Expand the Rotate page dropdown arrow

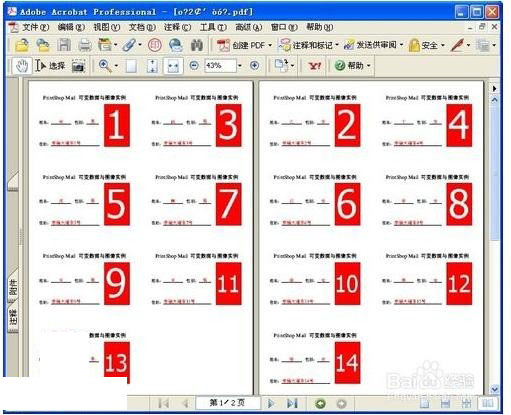[x=292, y=65]
